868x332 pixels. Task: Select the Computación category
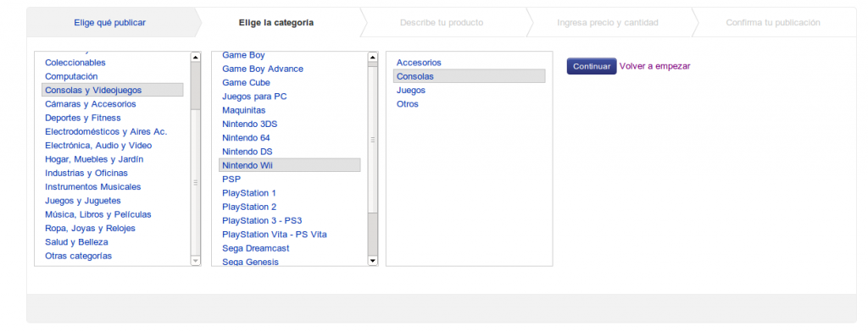[x=71, y=76]
